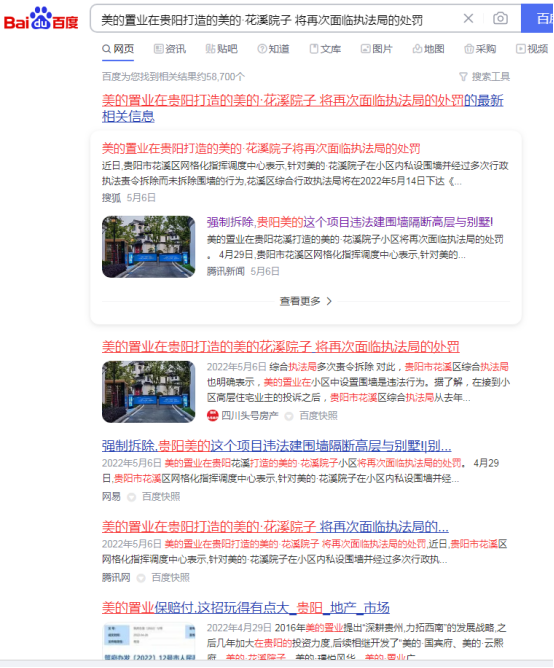Open the 视频 video tab
Viewport: 554px width, 668px height.
pos(532,49)
